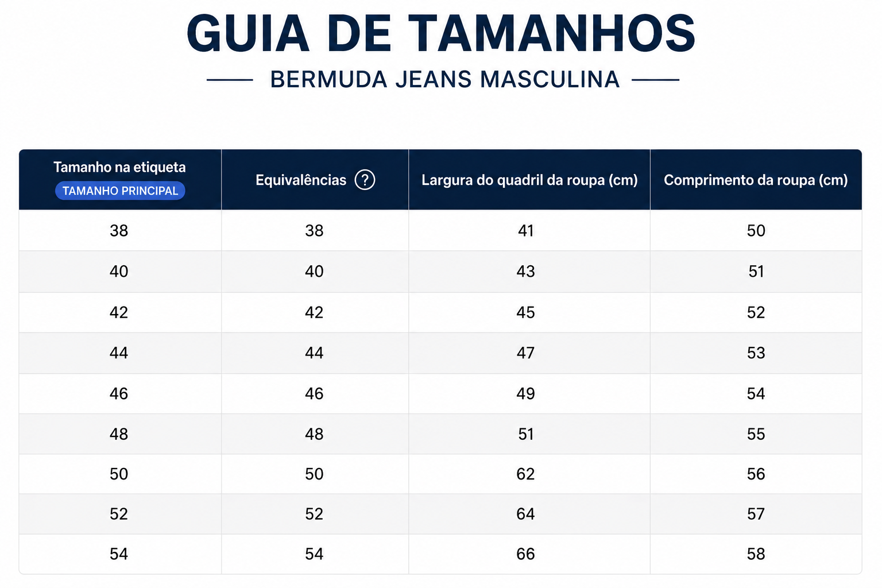Select size 38 in the etiqueta column

click(119, 231)
